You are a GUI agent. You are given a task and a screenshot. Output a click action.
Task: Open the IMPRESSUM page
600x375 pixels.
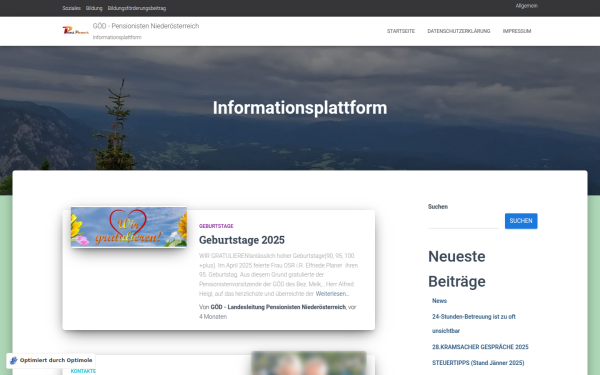[x=517, y=31]
